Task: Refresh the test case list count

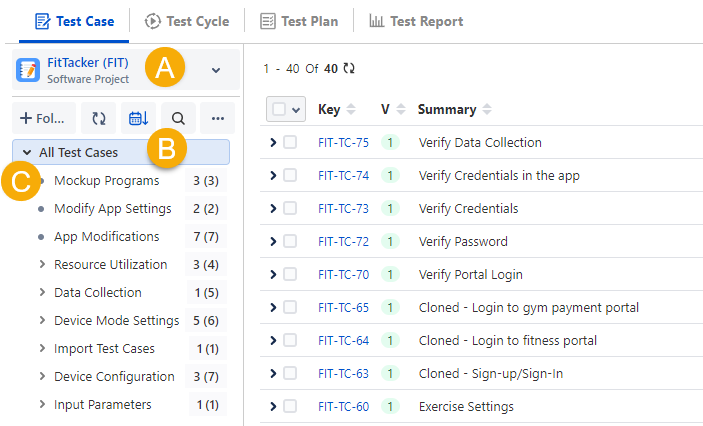Action: click(x=349, y=69)
